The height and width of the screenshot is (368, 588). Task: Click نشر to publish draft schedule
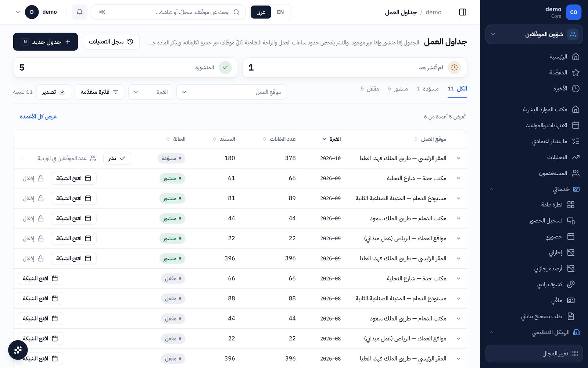pos(117,158)
